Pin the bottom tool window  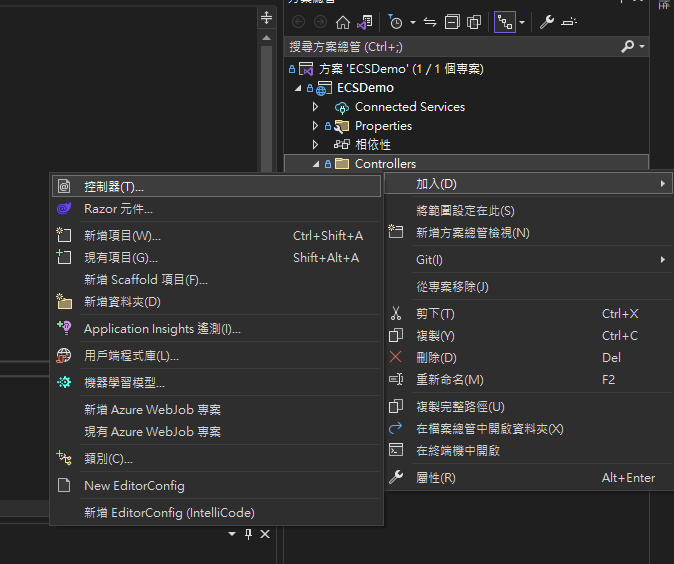tap(248, 534)
